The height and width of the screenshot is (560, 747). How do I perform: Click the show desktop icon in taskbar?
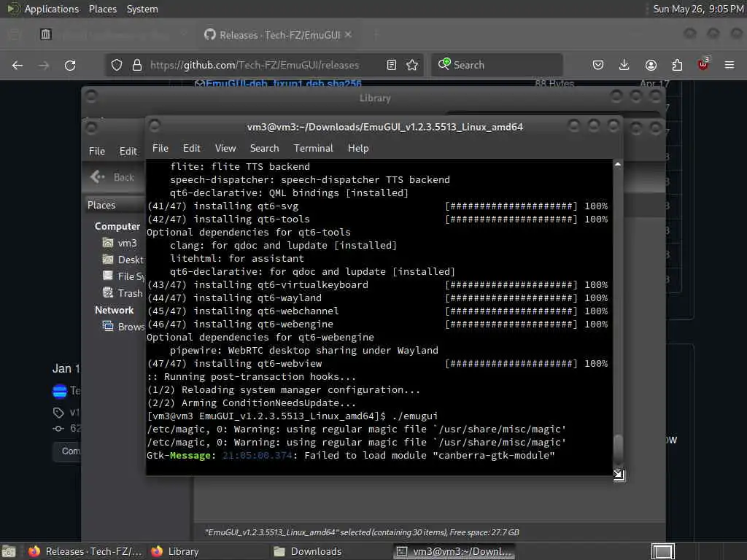(x=9, y=551)
